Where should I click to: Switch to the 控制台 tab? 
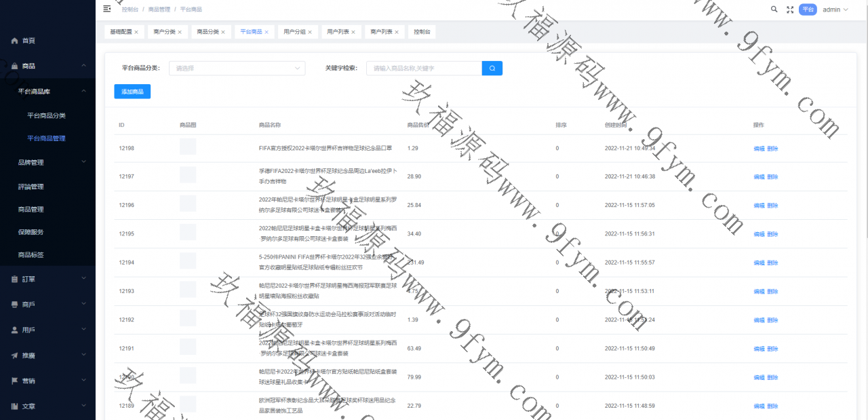point(422,32)
